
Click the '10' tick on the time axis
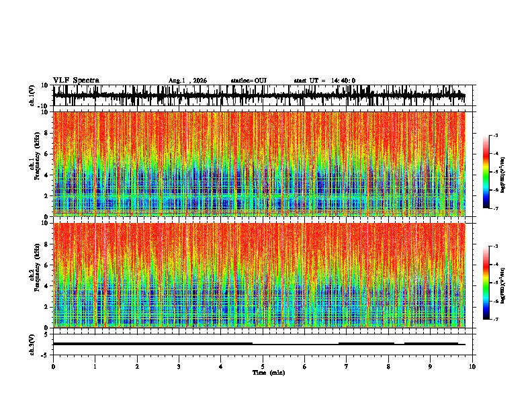(x=472, y=367)
